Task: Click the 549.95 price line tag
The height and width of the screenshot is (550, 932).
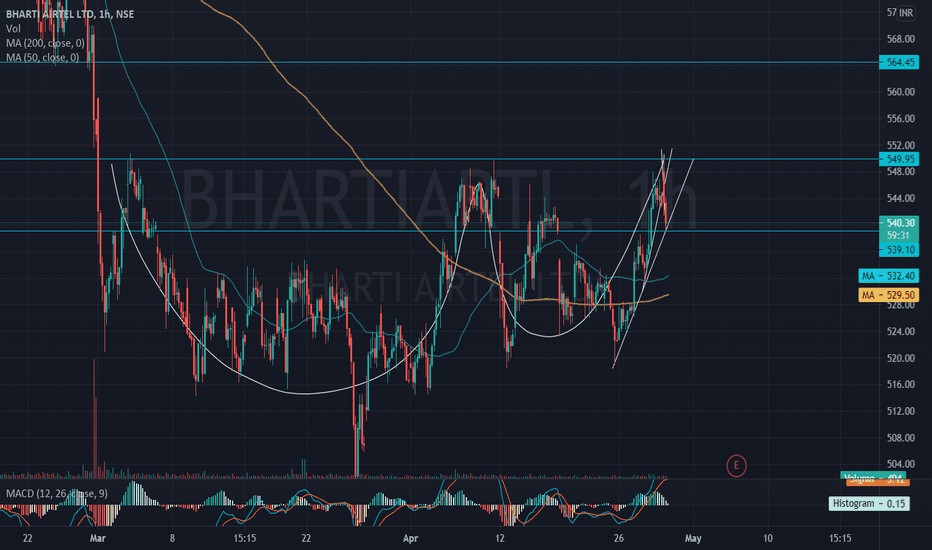Action: coord(899,159)
